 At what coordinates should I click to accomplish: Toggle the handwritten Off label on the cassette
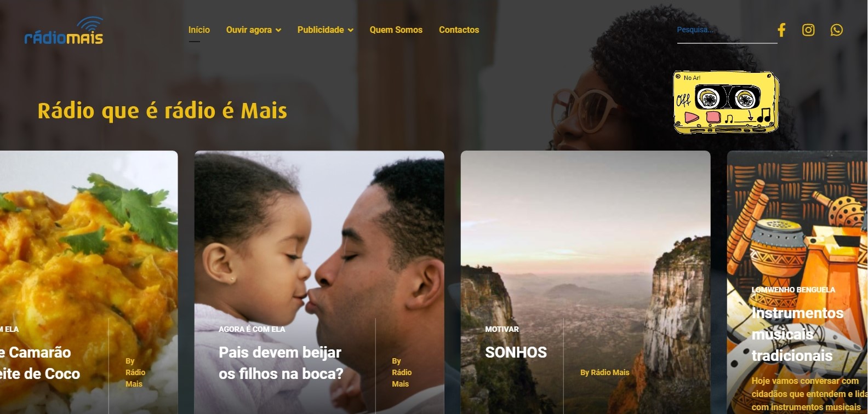(683, 100)
